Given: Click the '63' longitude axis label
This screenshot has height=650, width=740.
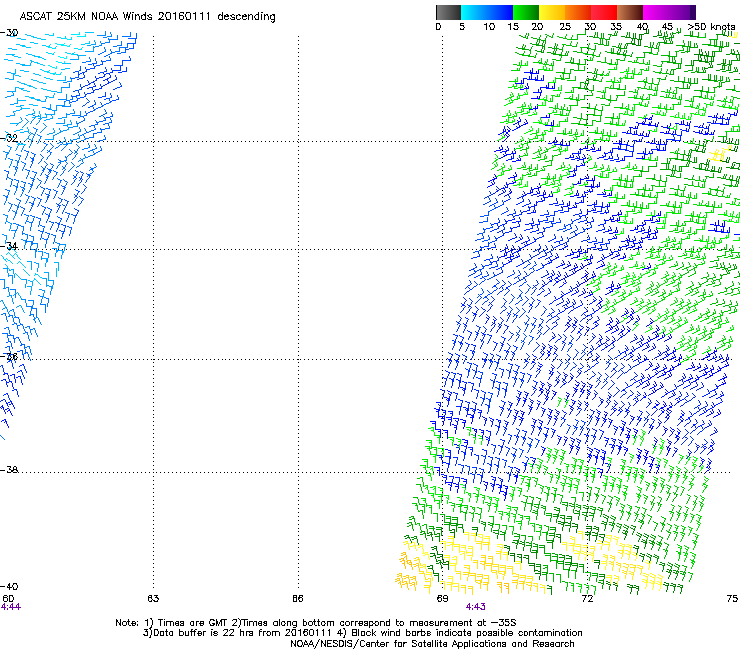Looking at the screenshot, I should coord(153,599).
